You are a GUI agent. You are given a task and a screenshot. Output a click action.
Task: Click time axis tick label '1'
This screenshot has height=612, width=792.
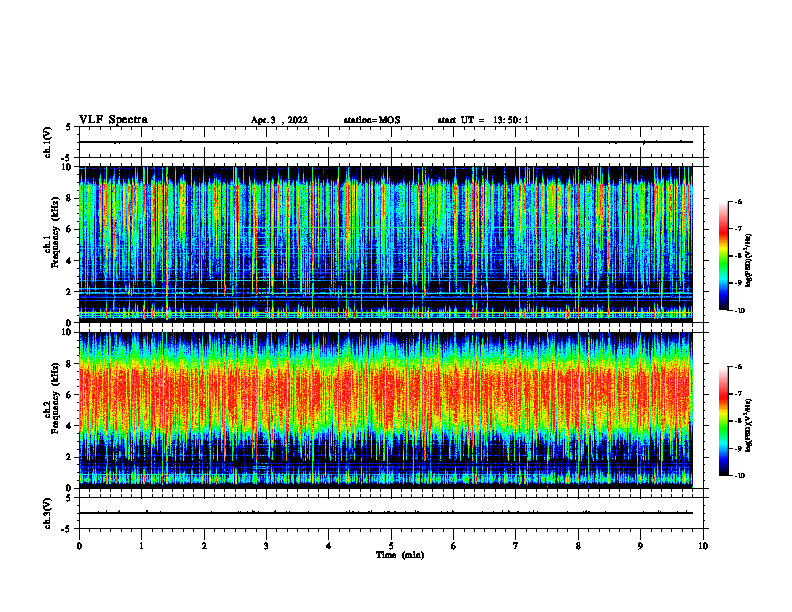pos(142,546)
